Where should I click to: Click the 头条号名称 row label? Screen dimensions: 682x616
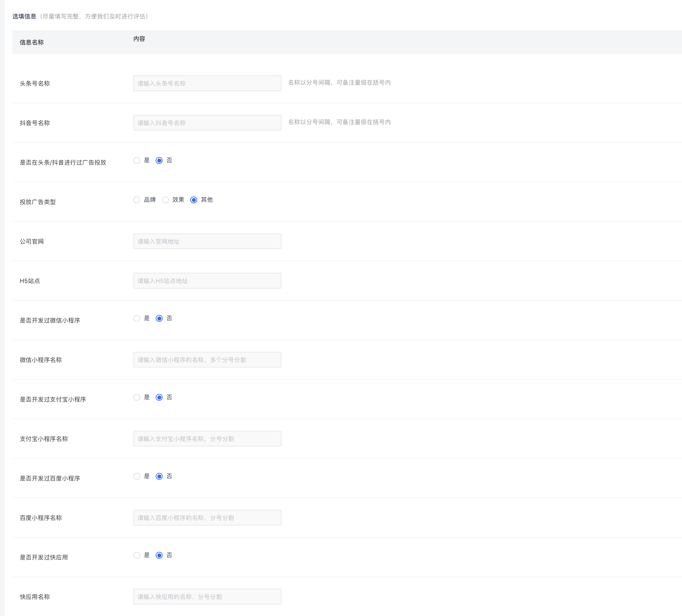(35, 84)
